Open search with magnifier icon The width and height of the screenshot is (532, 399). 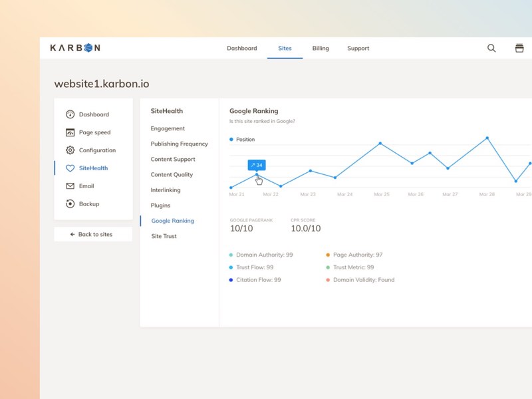click(491, 48)
